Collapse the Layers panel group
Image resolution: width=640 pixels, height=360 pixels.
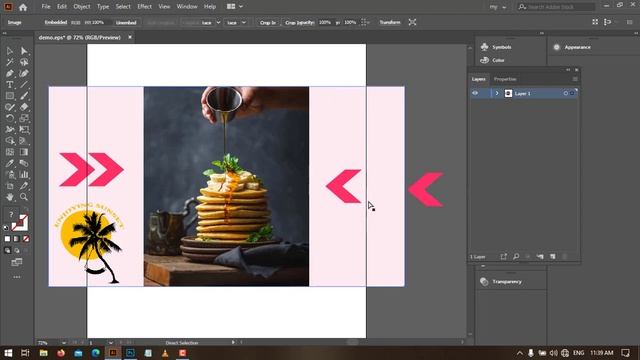pyautogui.click(x=568, y=70)
